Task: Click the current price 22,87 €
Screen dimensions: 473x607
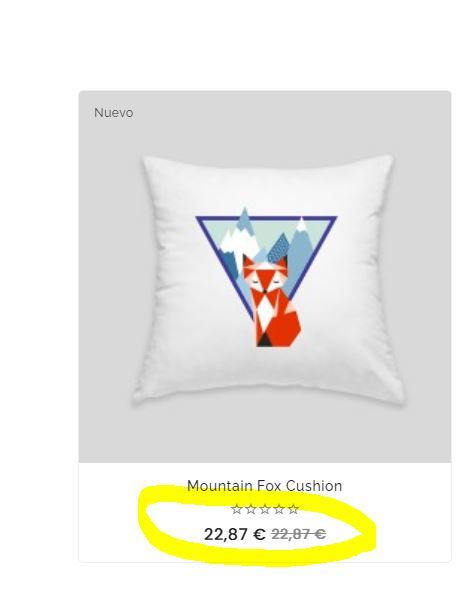Action: (x=235, y=535)
